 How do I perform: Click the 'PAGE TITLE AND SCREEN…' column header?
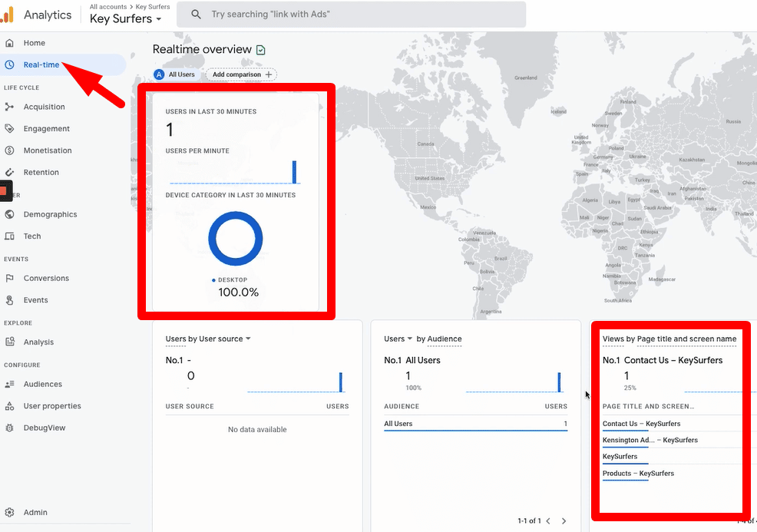pos(649,406)
